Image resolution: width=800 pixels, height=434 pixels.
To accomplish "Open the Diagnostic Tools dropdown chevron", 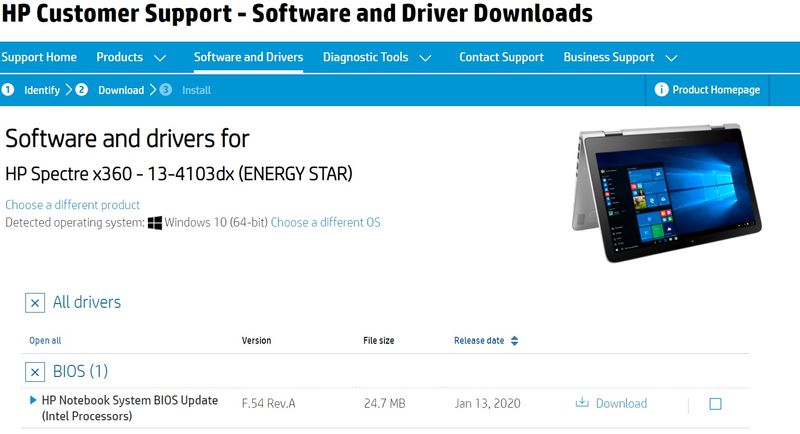I will pos(426,58).
